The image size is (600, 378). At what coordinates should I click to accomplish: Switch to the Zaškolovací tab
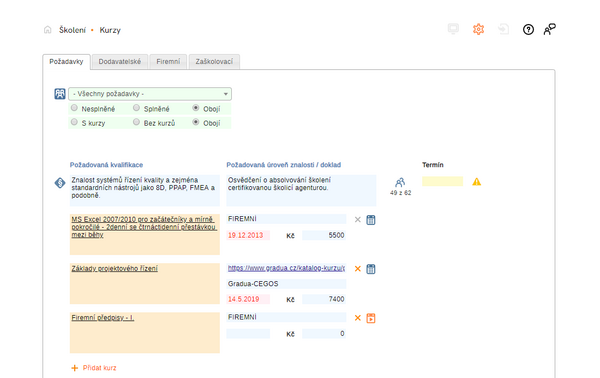click(214, 62)
